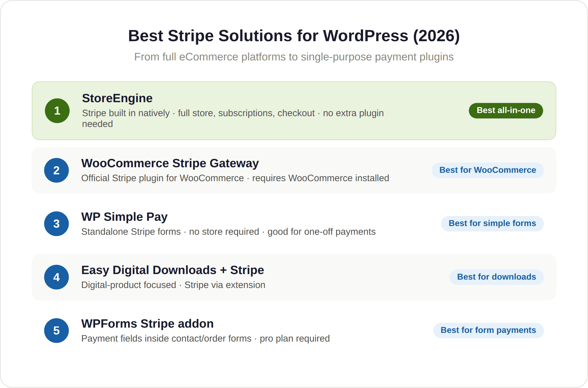Image resolution: width=588 pixels, height=388 pixels.
Task: Click the StoreEngine title
Action: pos(117,98)
